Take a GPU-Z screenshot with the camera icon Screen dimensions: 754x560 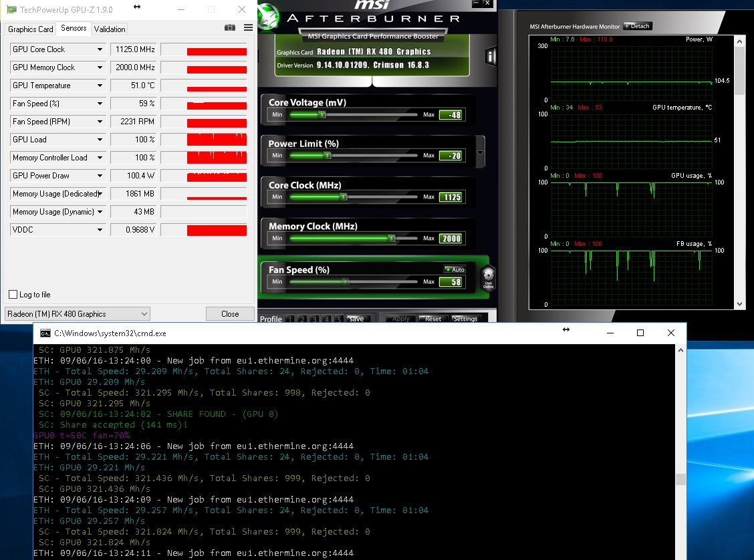(x=230, y=28)
